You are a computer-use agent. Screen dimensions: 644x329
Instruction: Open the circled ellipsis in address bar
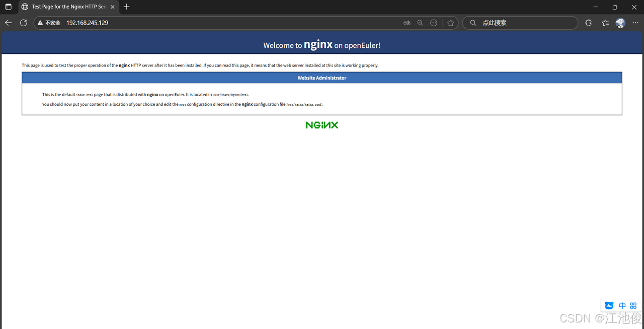pyautogui.click(x=434, y=23)
